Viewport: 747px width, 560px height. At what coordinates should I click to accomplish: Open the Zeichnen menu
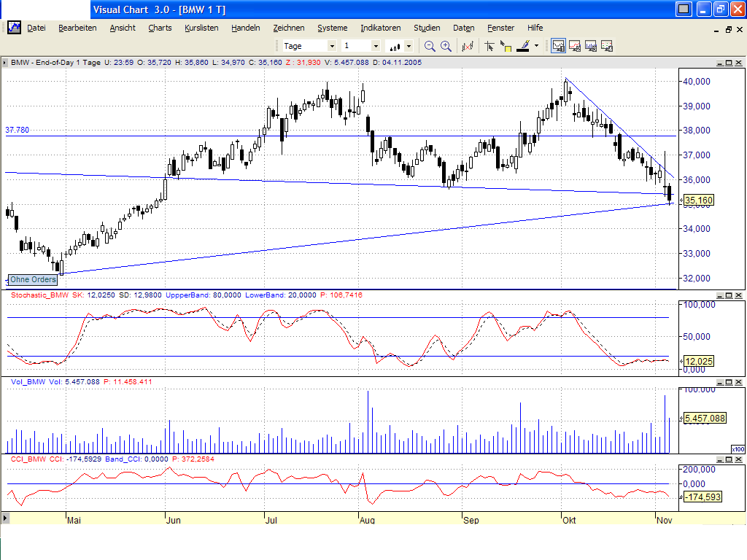click(x=289, y=28)
